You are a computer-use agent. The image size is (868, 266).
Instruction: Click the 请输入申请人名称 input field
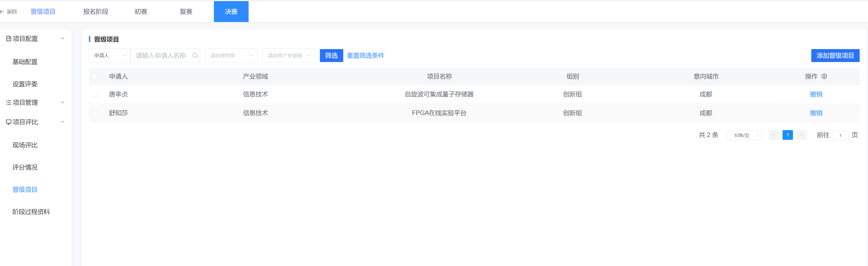[165, 56]
